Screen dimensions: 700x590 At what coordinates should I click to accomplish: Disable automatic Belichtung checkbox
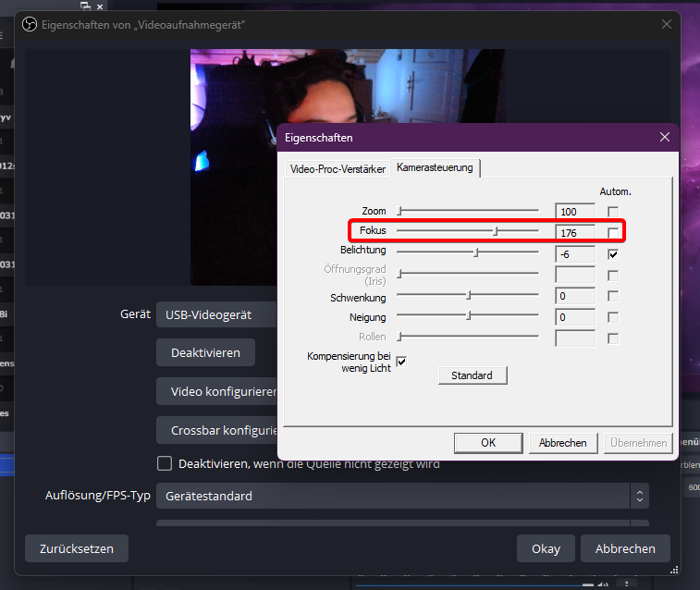click(613, 253)
